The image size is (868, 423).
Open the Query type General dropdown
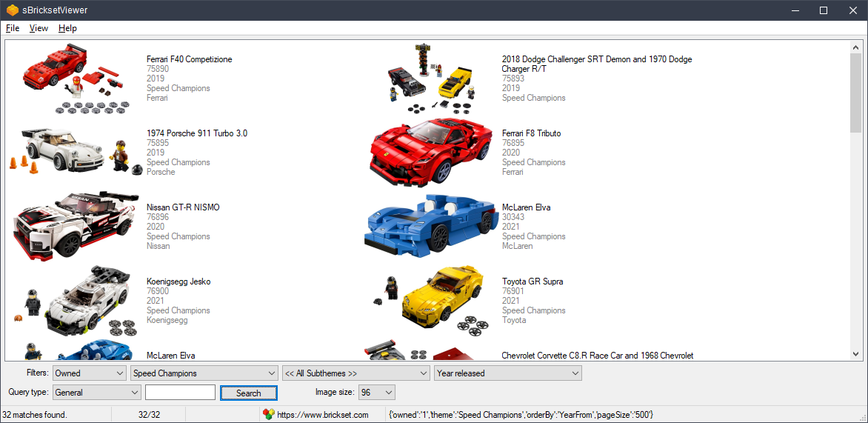(96, 393)
